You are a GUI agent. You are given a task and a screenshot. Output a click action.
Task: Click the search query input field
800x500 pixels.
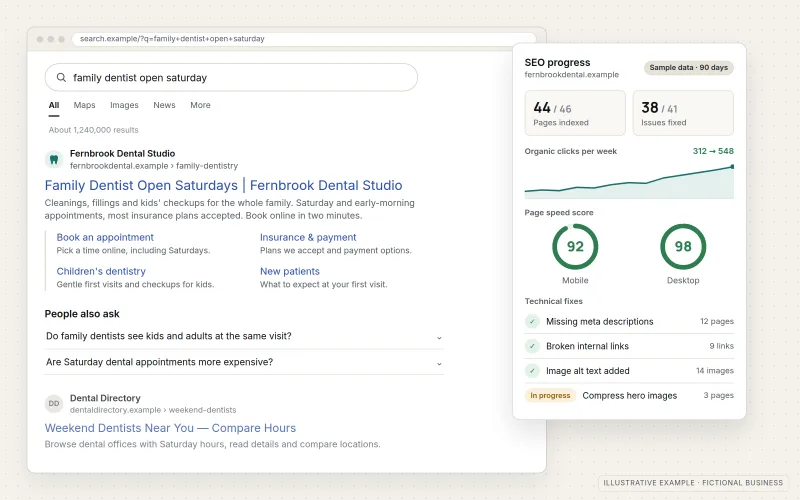click(231, 78)
